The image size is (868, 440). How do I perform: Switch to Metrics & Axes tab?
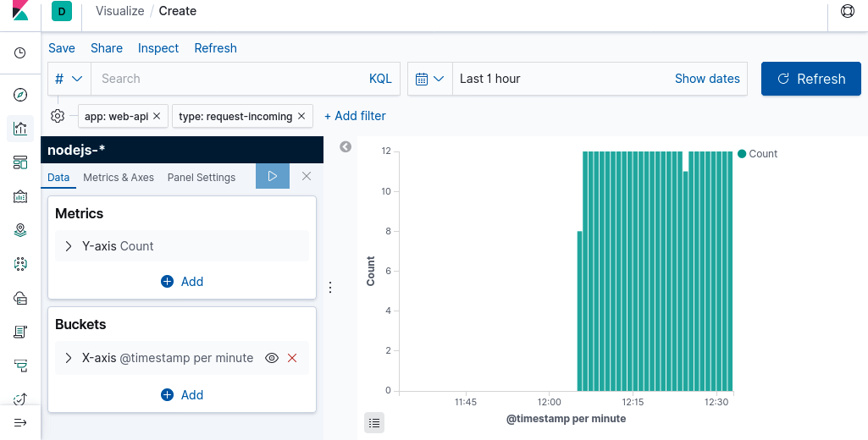coord(119,178)
